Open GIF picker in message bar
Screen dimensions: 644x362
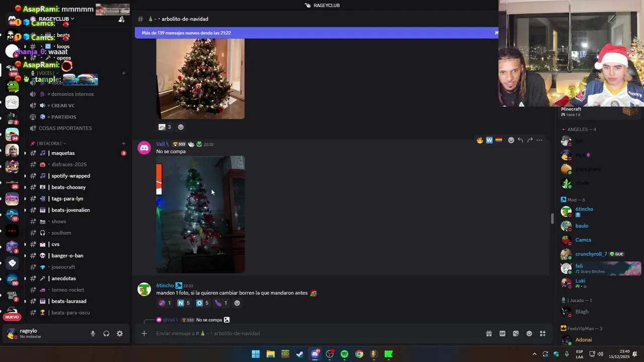click(502, 333)
